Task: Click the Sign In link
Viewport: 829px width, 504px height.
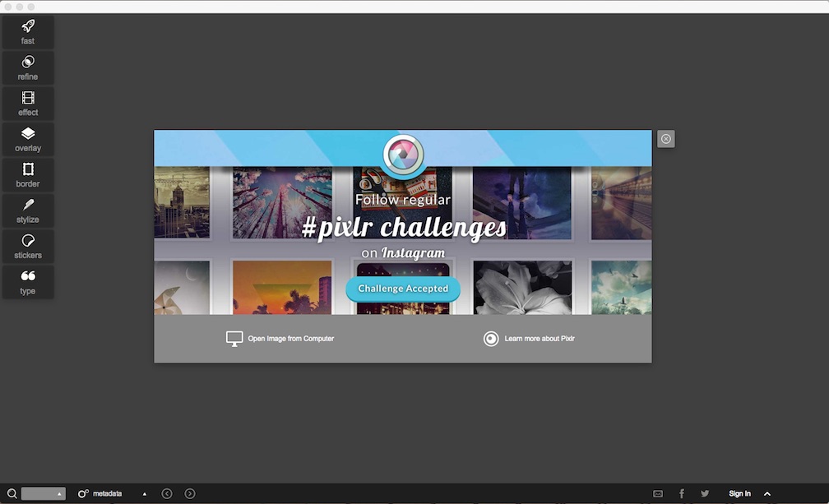Action: click(739, 493)
